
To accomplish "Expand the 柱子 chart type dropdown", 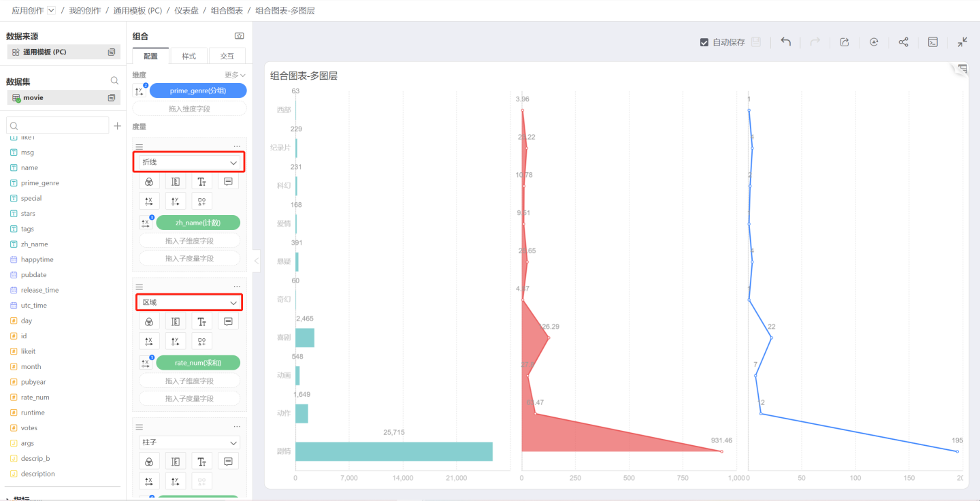I will point(189,442).
